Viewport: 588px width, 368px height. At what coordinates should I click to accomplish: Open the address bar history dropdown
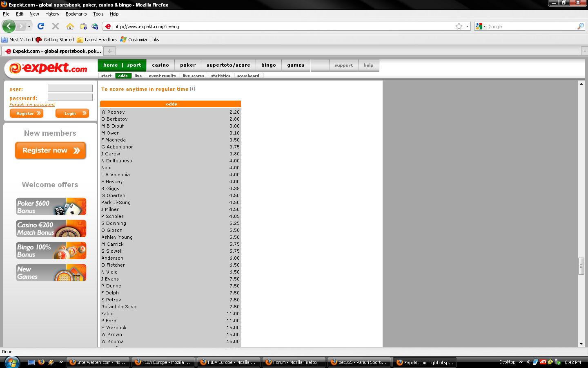coord(467,27)
